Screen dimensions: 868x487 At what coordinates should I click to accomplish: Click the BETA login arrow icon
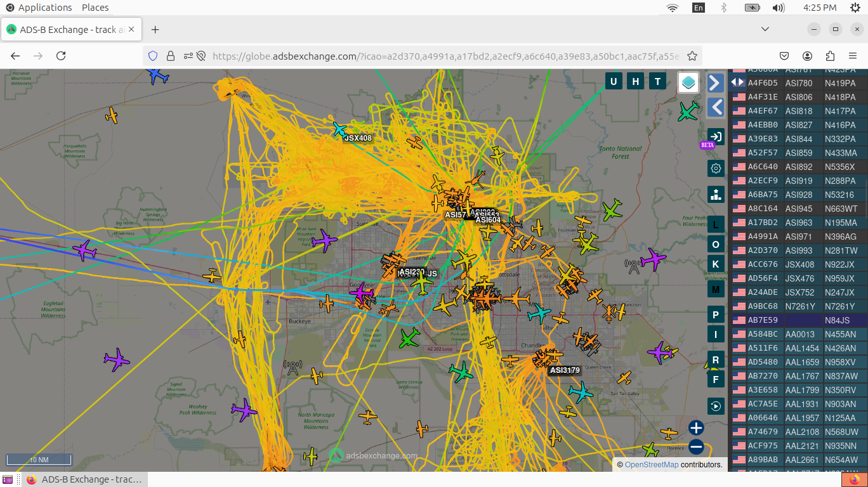716,136
